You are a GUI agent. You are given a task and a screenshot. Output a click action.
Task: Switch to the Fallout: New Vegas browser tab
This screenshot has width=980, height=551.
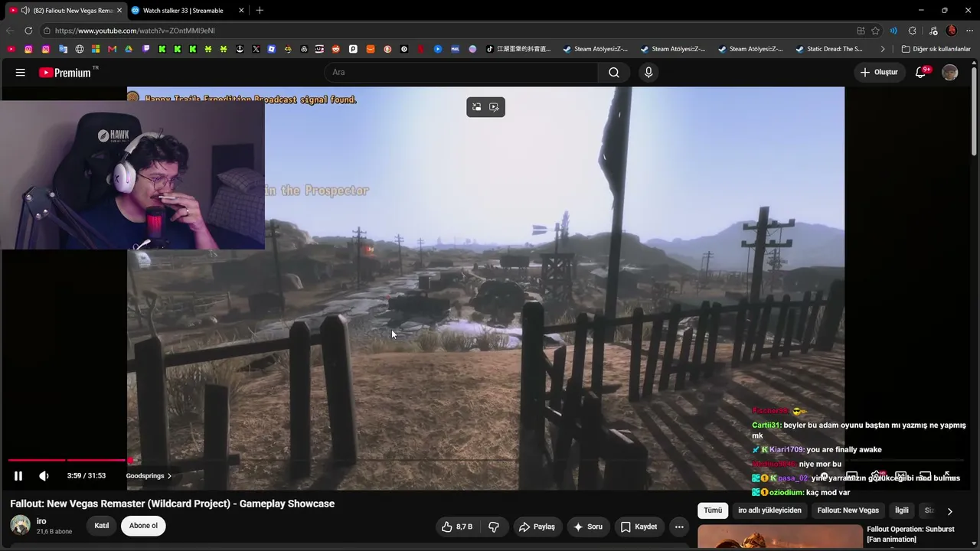tap(66, 11)
